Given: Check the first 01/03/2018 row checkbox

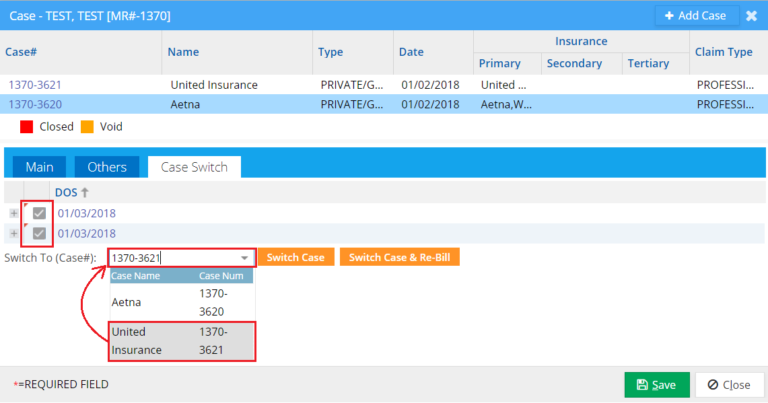Looking at the screenshot, I should click(39, 213).
